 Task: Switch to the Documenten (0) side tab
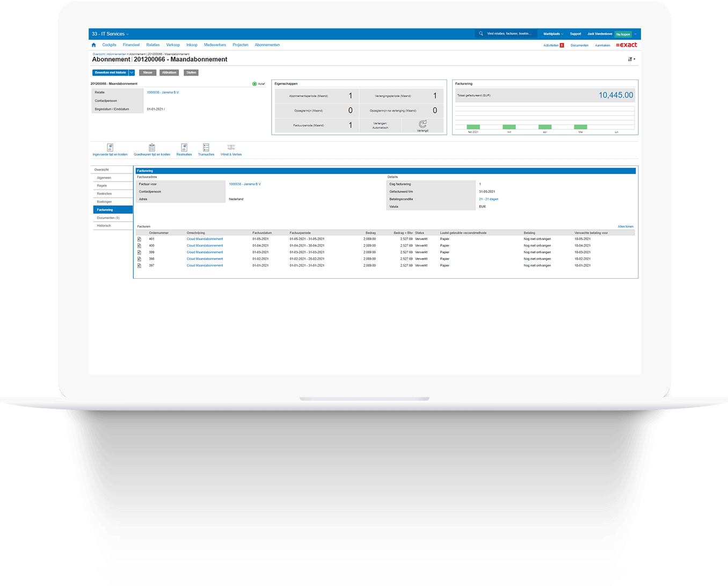pos(113,218)
